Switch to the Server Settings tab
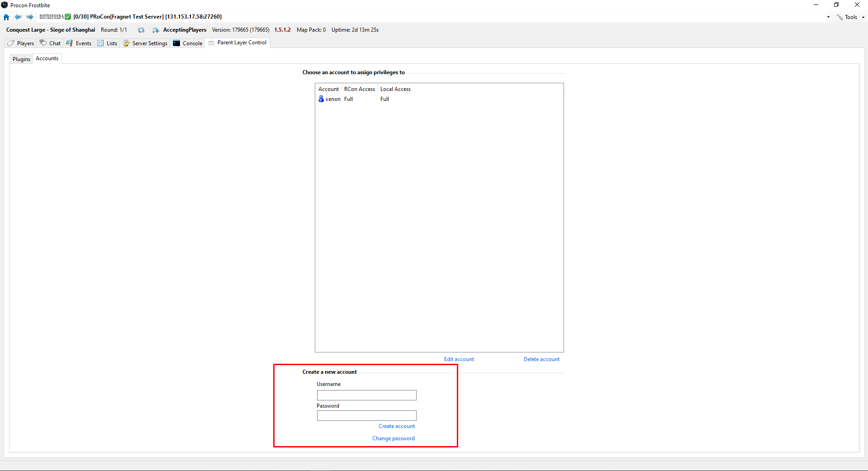This screenshot has height=471, width=868. pos(145,43)
